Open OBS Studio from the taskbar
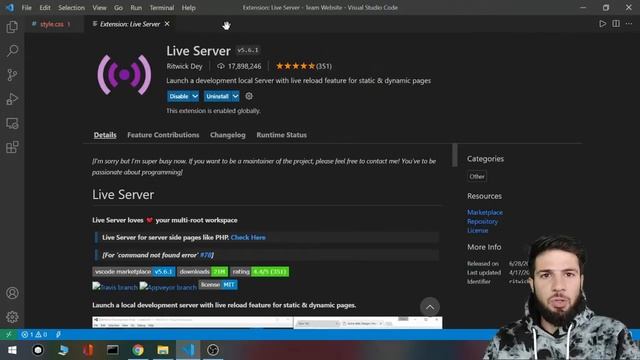Viewport: 640px width, 360px height. [213, 350]
